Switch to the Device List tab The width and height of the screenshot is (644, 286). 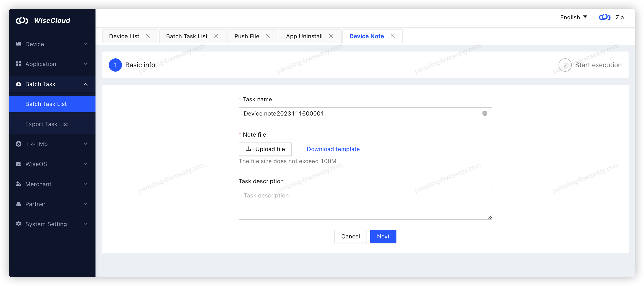click(124, 36)
